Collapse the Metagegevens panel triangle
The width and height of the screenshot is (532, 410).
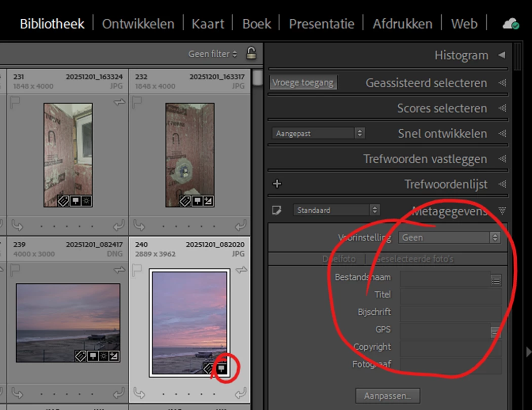tap(503, 211)
